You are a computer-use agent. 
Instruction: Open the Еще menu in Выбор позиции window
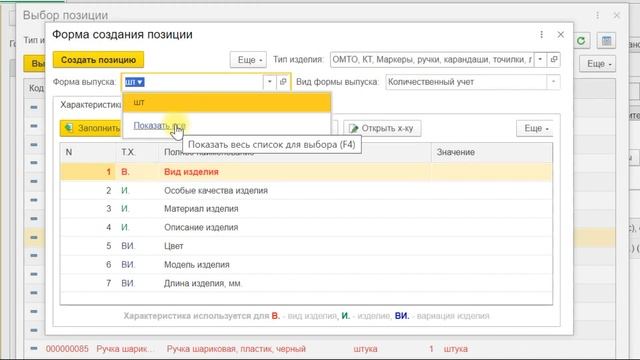(598, 64)
